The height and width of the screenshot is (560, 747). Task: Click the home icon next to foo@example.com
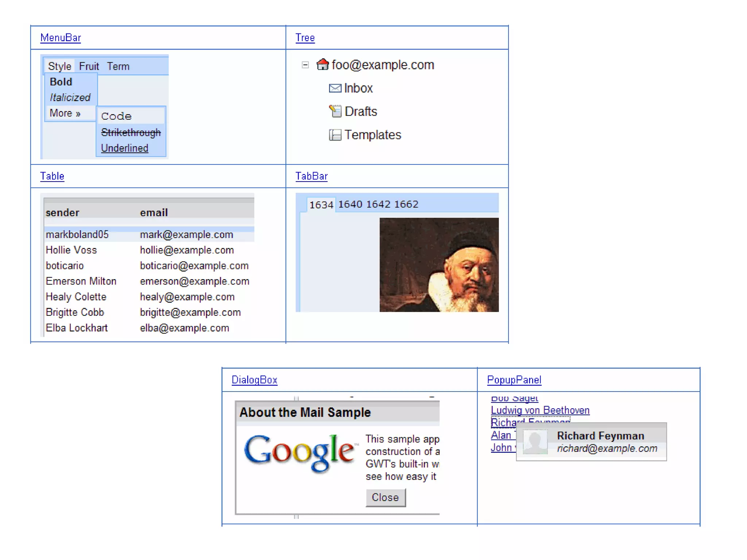[322, 65]
